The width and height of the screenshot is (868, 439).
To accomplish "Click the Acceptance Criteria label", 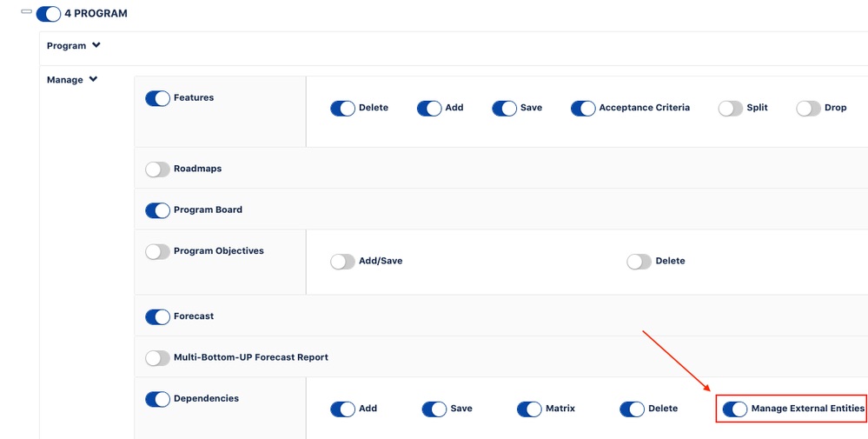I will 645,108.
